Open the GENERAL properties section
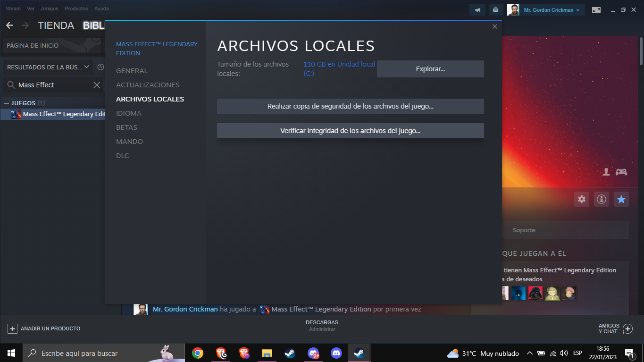 [132, 71]
